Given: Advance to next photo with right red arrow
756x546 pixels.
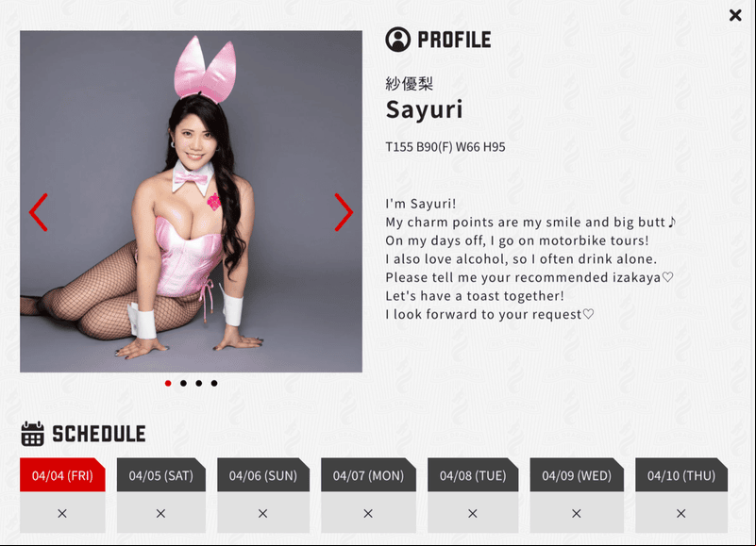Looking at the screenshot, I should coord(344,212).
